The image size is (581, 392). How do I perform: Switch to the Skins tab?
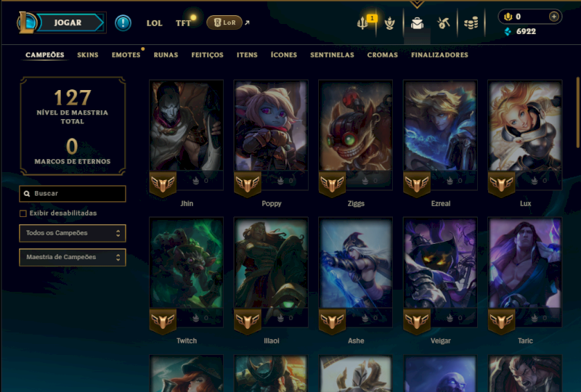88,55
